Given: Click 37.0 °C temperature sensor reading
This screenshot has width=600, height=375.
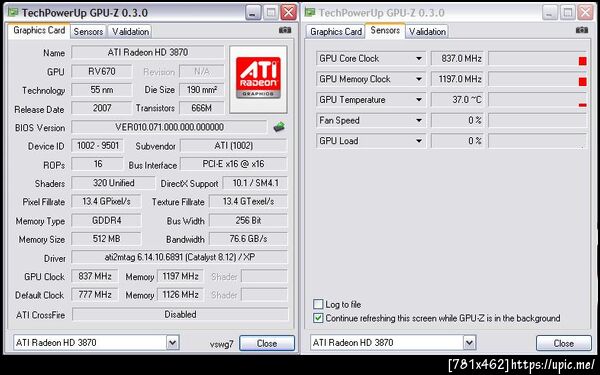Looking at the screenshot, I should (x=458, y=100).
